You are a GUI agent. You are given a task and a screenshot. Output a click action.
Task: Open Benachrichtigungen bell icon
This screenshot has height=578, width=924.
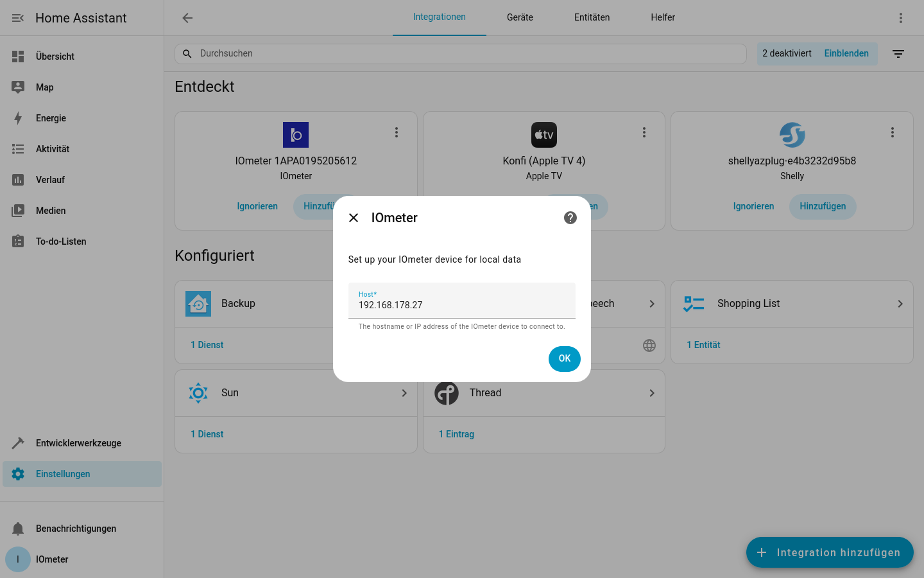point(18,529)
